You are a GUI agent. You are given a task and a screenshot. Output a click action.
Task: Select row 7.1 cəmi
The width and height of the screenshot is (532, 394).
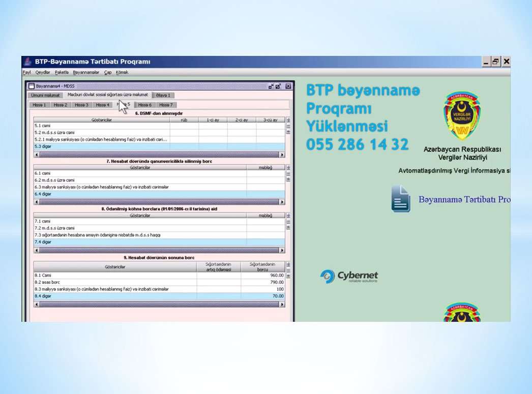[159, 221]
